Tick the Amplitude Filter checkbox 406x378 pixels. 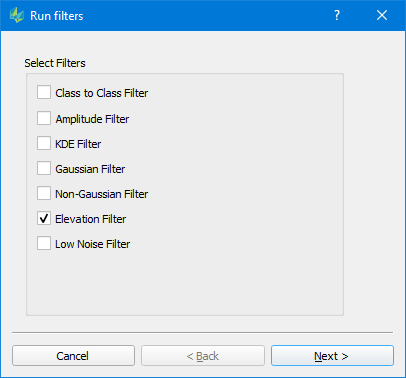click(44, 118)
